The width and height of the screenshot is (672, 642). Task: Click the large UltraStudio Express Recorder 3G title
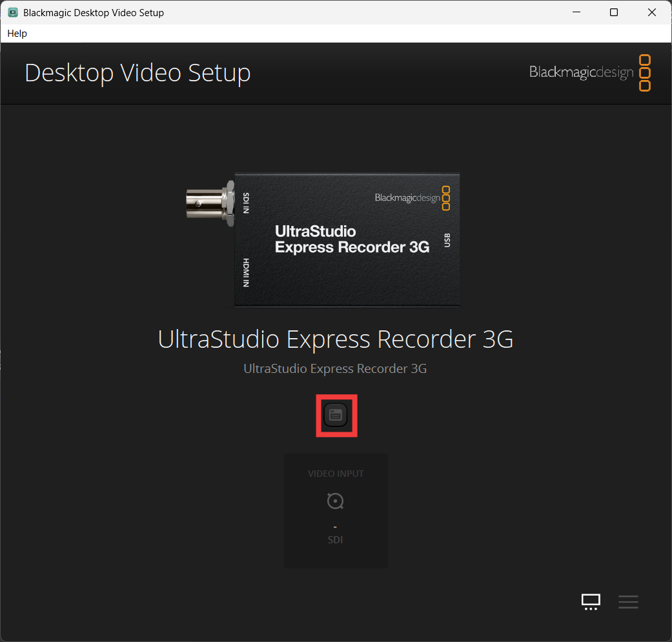(335, 339)
